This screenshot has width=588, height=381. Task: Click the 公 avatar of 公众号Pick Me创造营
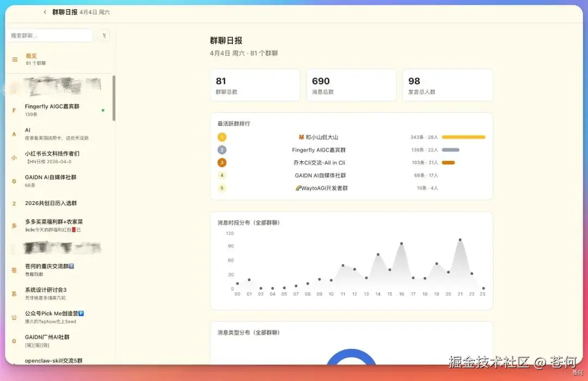pyautogui.click(x=13, y=317)
